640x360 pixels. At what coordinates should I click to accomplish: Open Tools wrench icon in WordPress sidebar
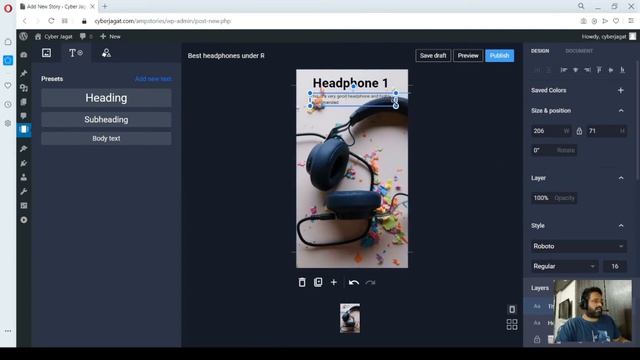(24, 191)
